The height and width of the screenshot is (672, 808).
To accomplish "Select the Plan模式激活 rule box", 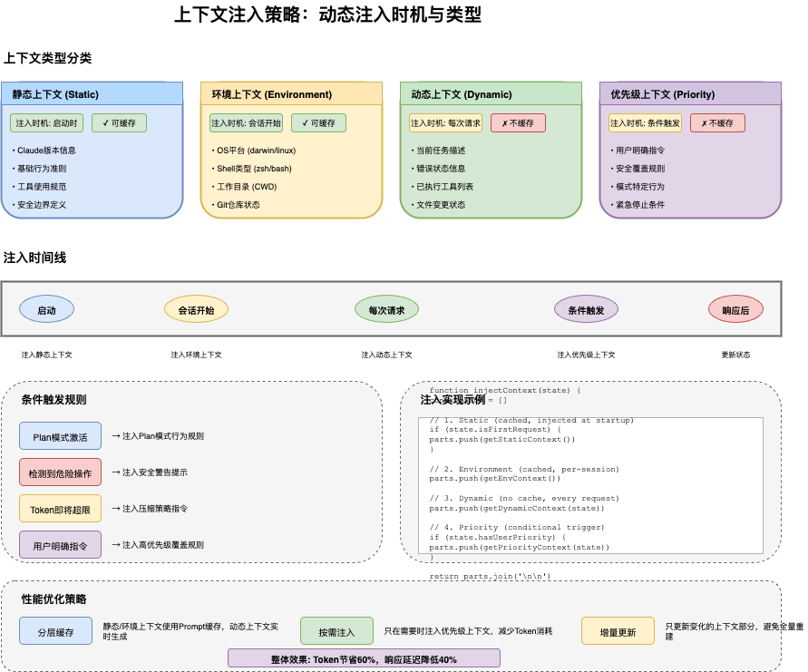I will click(60, 436).
